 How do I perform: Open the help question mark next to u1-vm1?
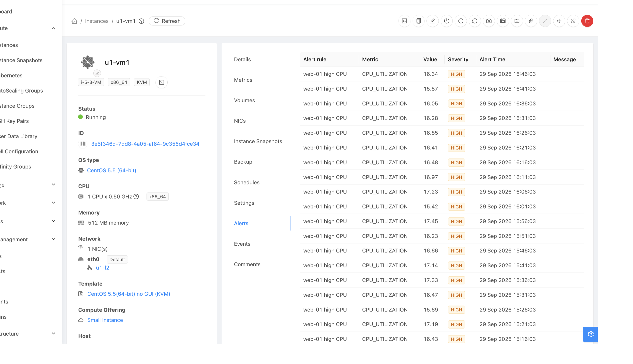141,21
